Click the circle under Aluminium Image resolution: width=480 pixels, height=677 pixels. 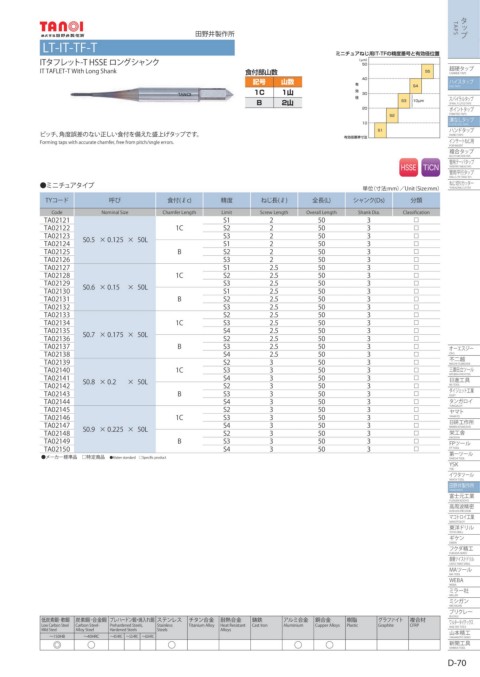point(298,645)
